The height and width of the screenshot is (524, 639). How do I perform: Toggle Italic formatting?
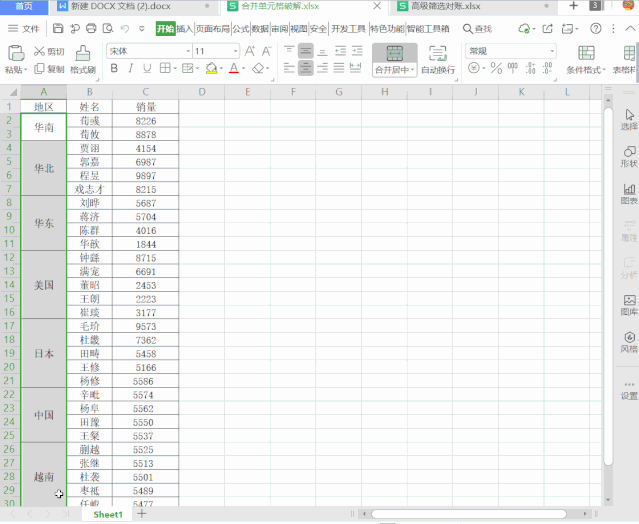pos(130,68)
